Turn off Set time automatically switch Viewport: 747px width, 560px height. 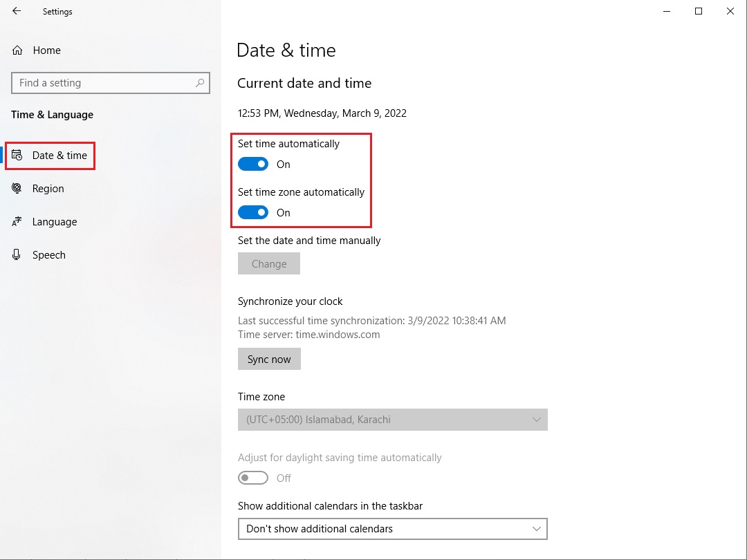tap(253, 165)
